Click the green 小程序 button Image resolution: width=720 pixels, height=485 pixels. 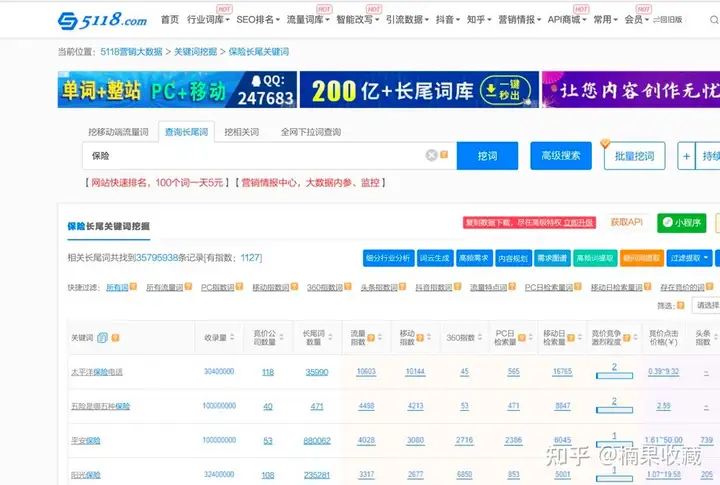681,223
